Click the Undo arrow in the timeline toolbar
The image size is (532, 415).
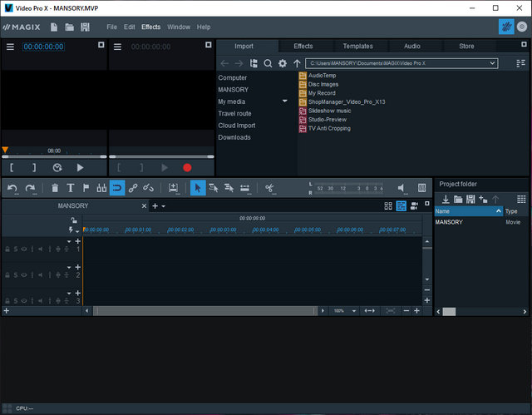pyautogui.click(x=12, y=188)
